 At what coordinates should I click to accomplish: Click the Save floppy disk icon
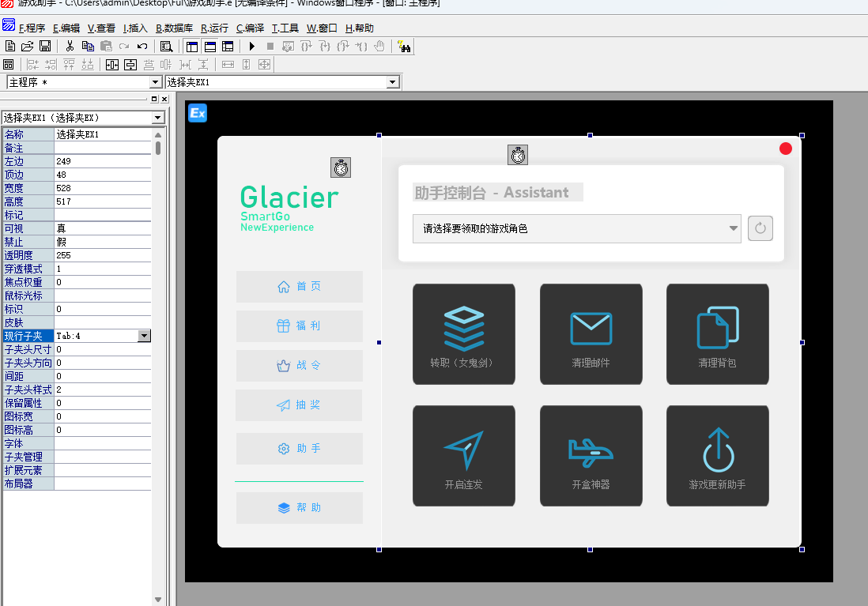pos(45,47)
